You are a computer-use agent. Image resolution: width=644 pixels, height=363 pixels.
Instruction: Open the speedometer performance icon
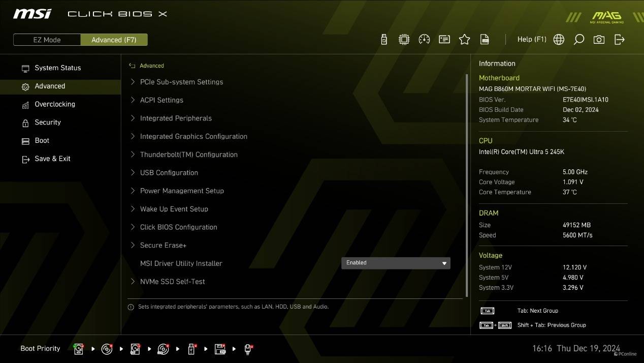[x=424, y=40]
